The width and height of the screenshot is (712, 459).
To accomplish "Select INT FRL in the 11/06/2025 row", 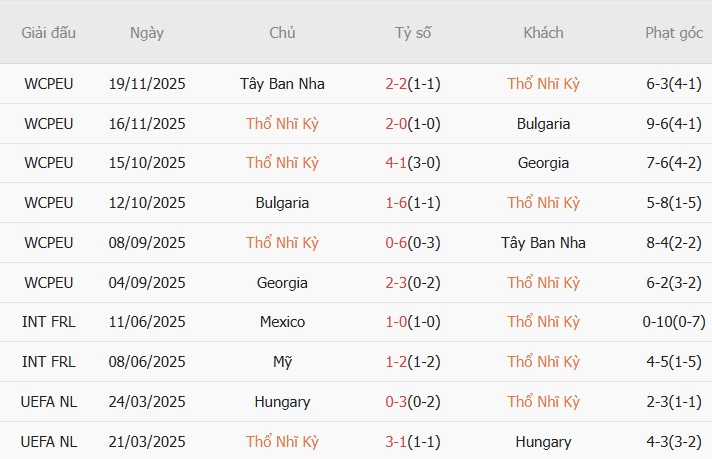I will click(x=48, y=322).
